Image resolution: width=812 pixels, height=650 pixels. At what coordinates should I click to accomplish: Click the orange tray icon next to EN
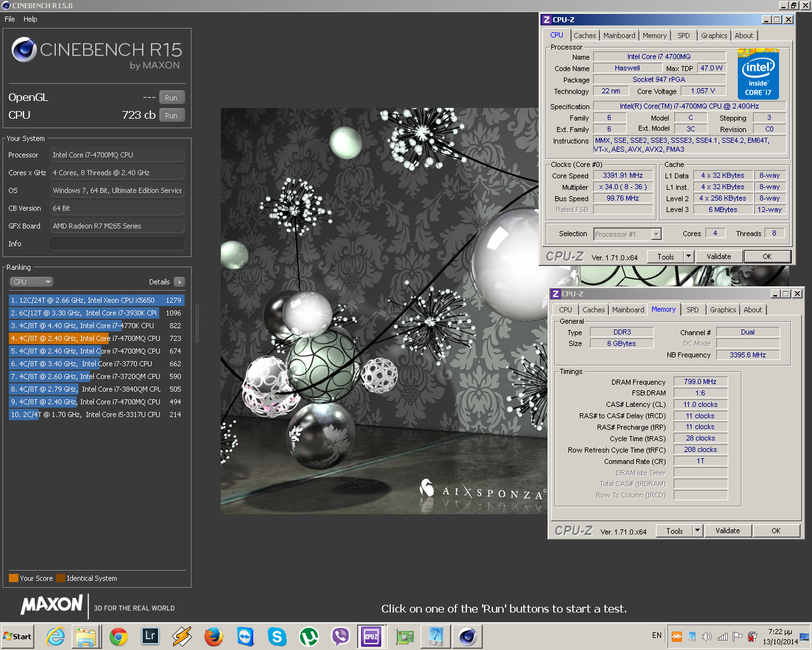click(x=677, y=637)
